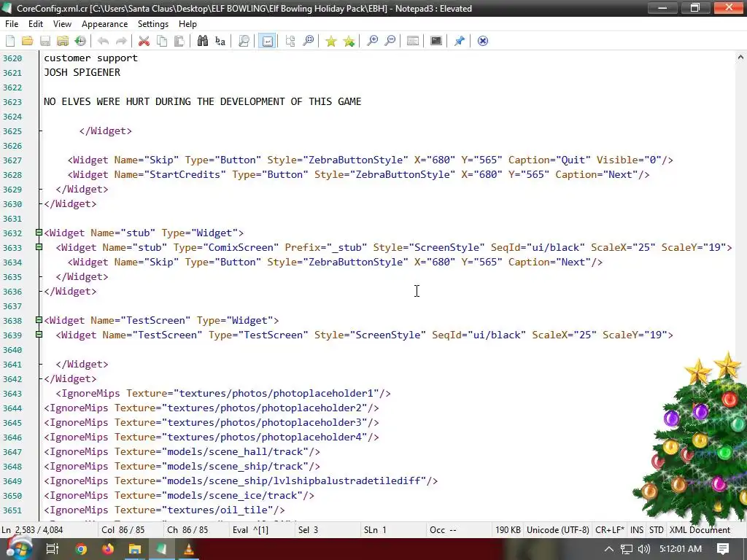Open the View menu
The image size is (747, 560).
(63, 24)
